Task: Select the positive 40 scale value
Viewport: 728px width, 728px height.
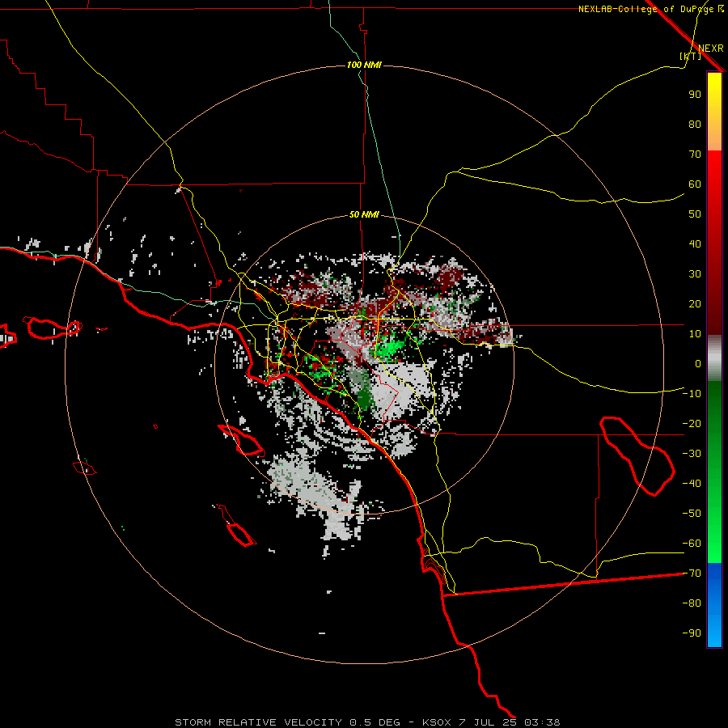Action: point(695,244)
